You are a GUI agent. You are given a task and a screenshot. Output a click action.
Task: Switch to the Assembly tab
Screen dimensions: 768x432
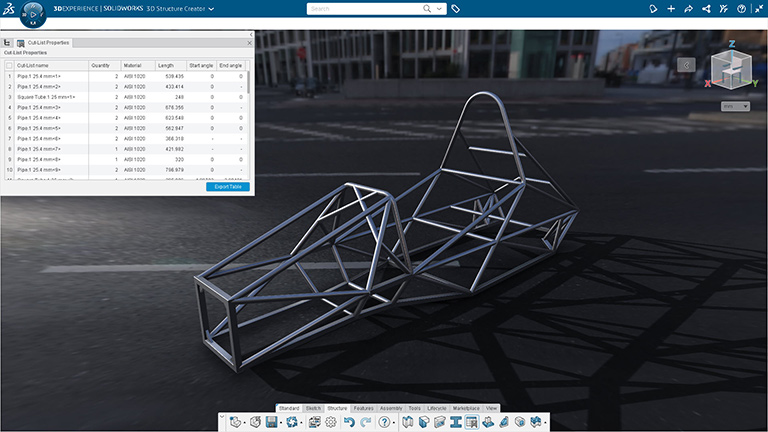pos(391,408)
